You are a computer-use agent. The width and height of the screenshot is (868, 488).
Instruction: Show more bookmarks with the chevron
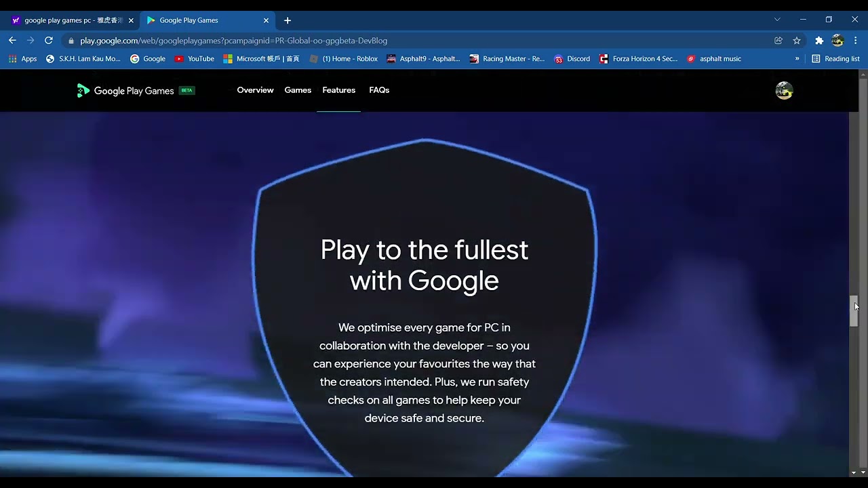click(x=797, y=59)
